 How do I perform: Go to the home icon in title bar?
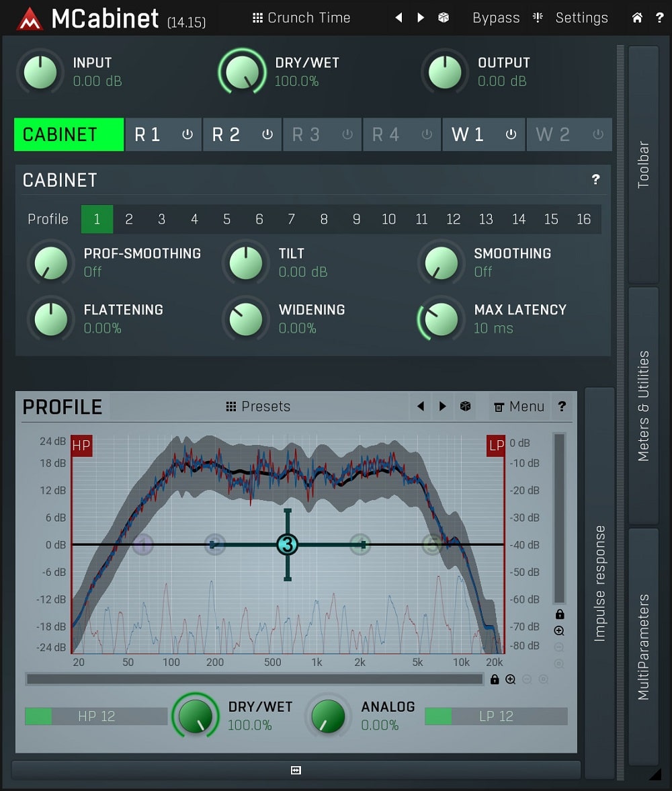[x=637, y=17]
